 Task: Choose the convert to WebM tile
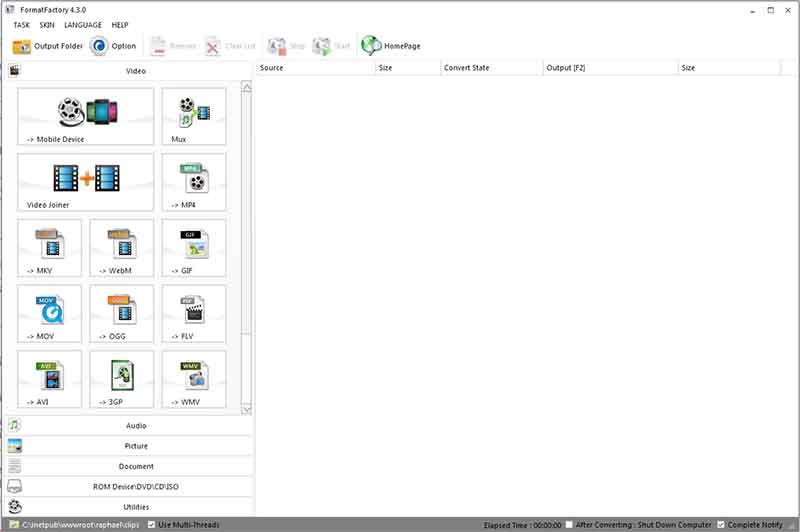click(121, 248)
